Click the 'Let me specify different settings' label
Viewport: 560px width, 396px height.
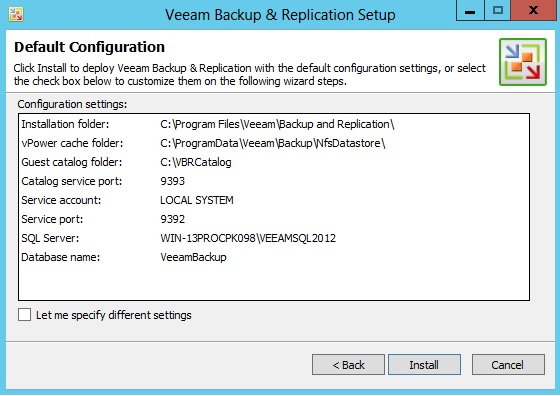tap(114, 315)
